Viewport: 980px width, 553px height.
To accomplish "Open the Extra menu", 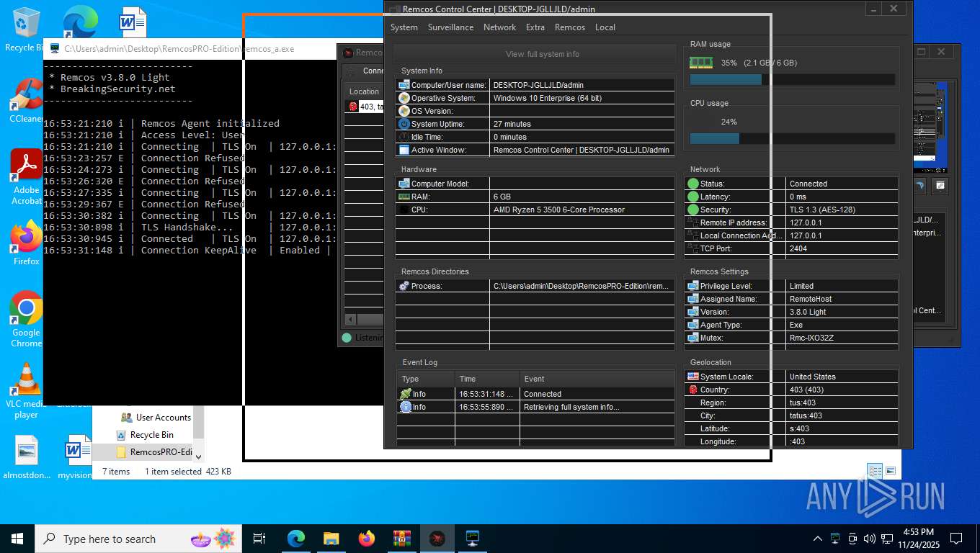I will tap(535, 27).
